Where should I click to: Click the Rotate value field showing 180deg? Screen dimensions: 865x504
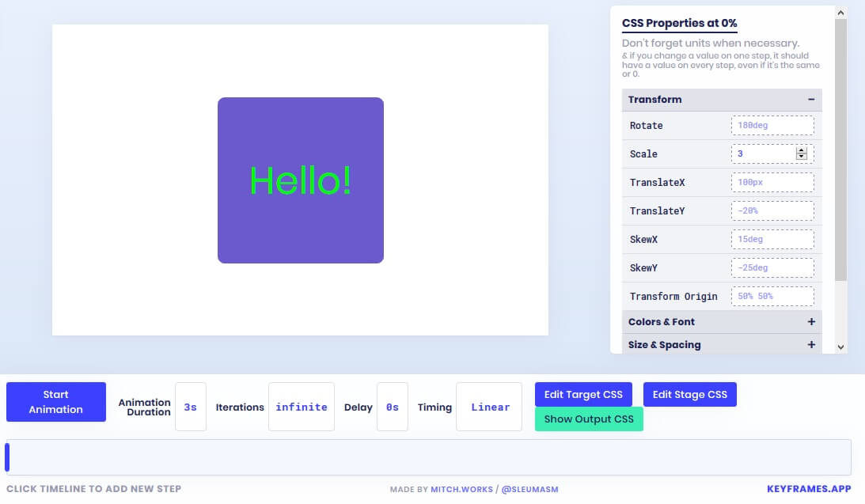tap(772, 125)
